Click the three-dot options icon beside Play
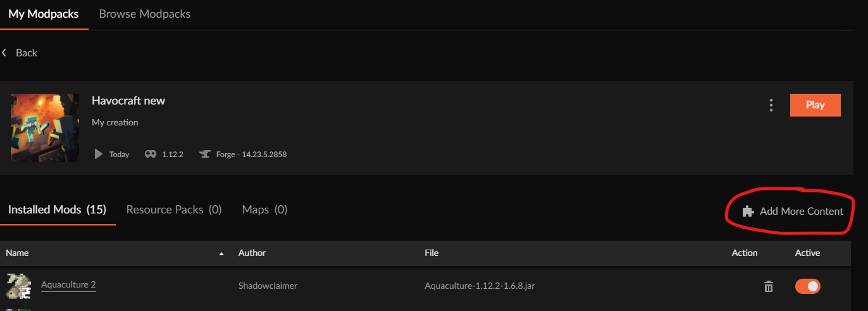The height and width of the screenshot is (311, 868). [x=771, y=105]
